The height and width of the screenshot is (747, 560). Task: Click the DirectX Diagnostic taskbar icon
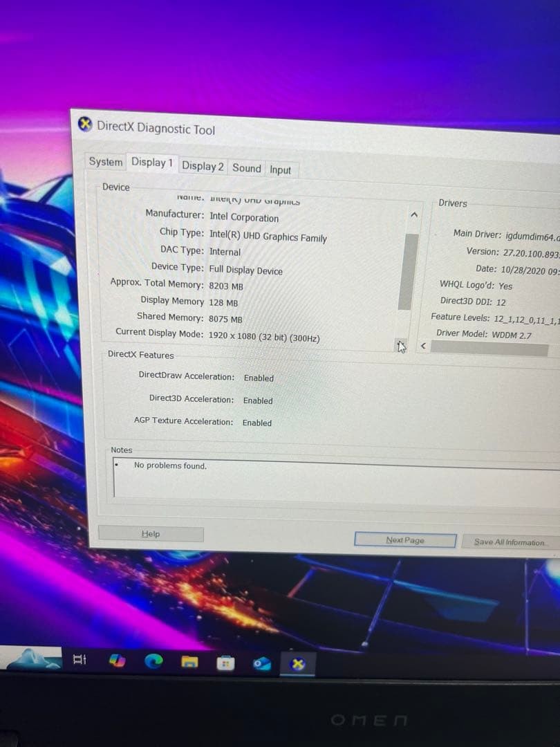pyautogui.click(x=297, y=664)
